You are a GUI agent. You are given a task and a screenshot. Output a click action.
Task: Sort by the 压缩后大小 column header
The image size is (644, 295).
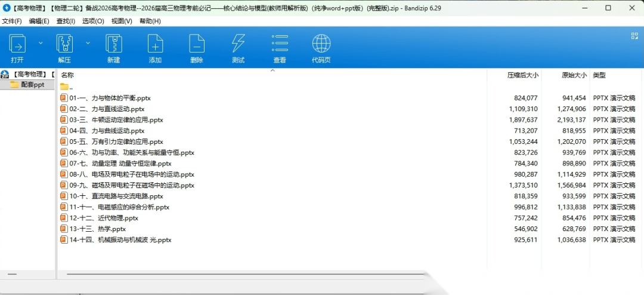(x=522, y=75)
